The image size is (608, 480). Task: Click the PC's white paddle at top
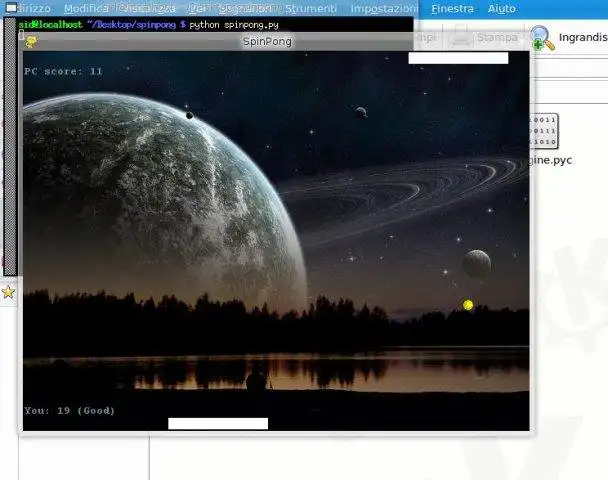point(458,58)
